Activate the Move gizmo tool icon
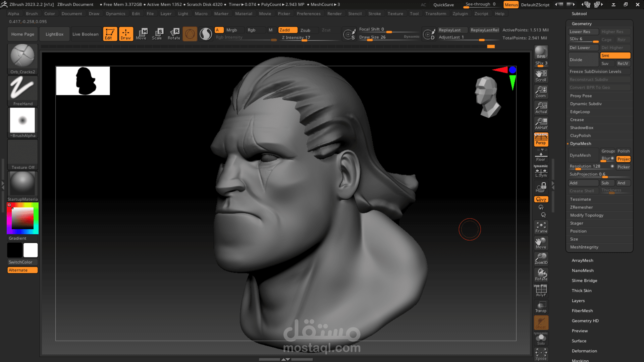This screenshot has height=362, width=644. pos(141,34)
